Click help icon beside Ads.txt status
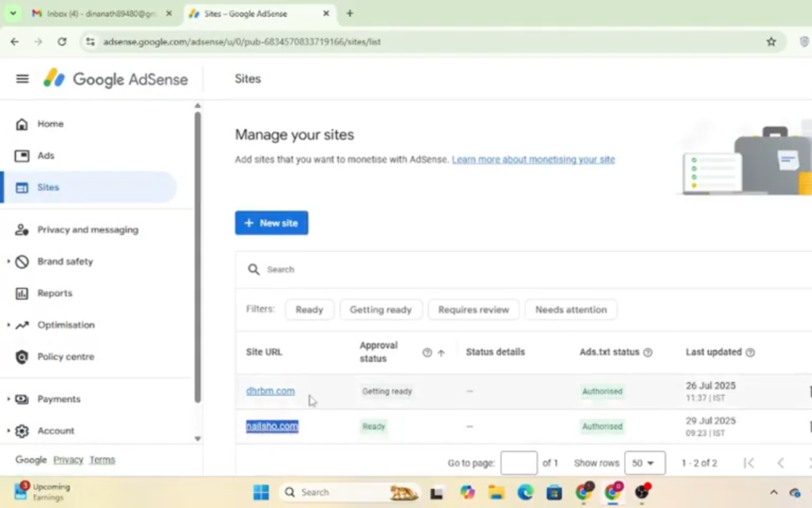 (x=648, y=352)
